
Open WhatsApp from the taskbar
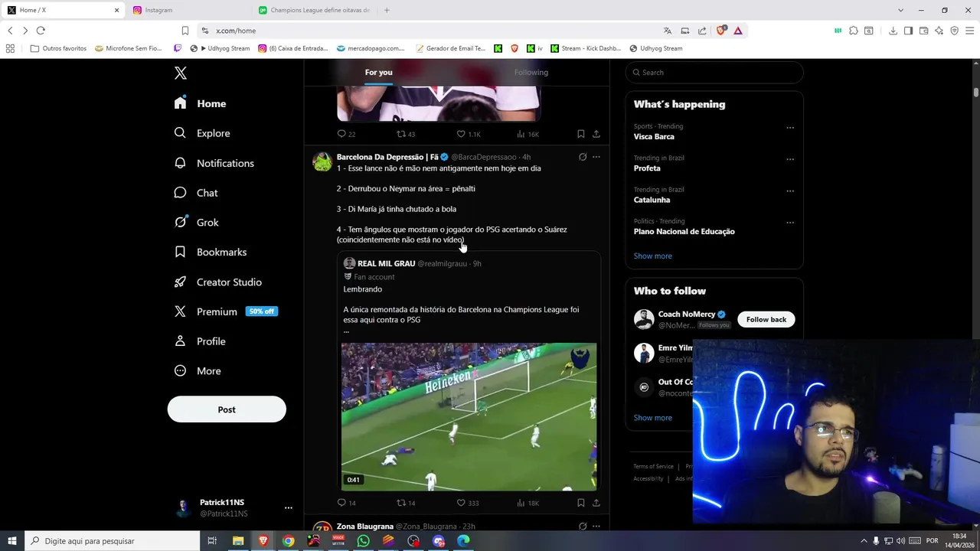pos(363,541)
